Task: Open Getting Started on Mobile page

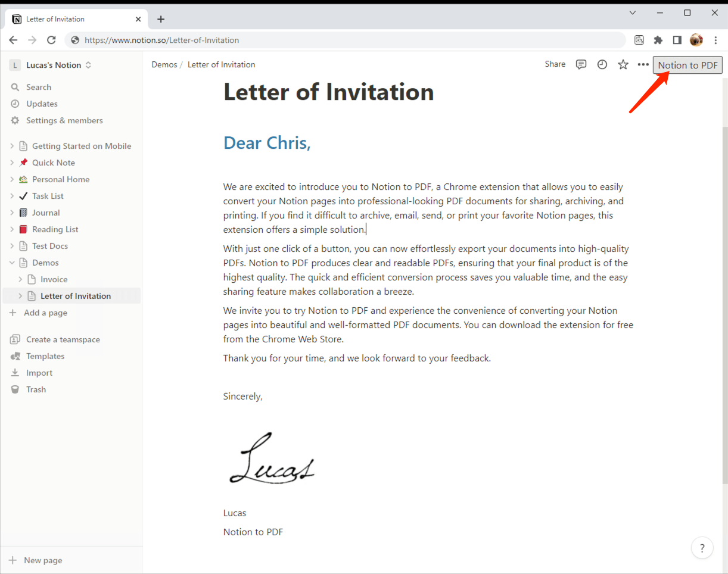Action: (x=82, y=146)
